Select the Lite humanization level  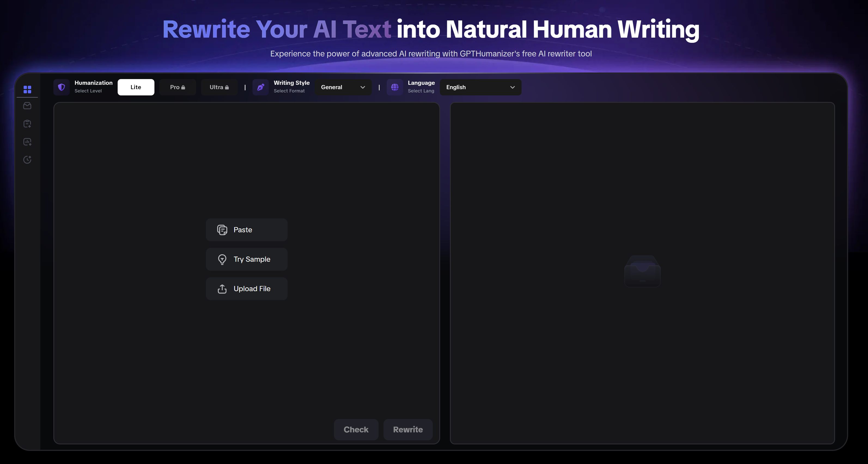(x=136, y=87)
